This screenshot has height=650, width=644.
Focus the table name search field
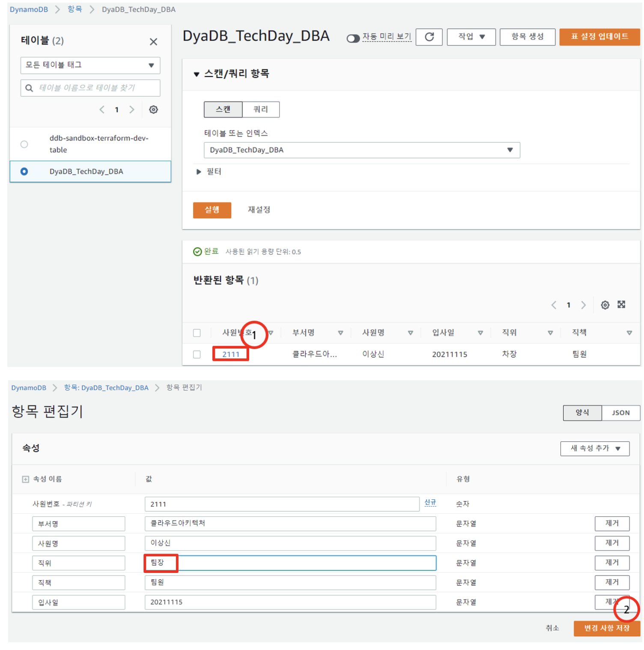click(x=90, y=88)
